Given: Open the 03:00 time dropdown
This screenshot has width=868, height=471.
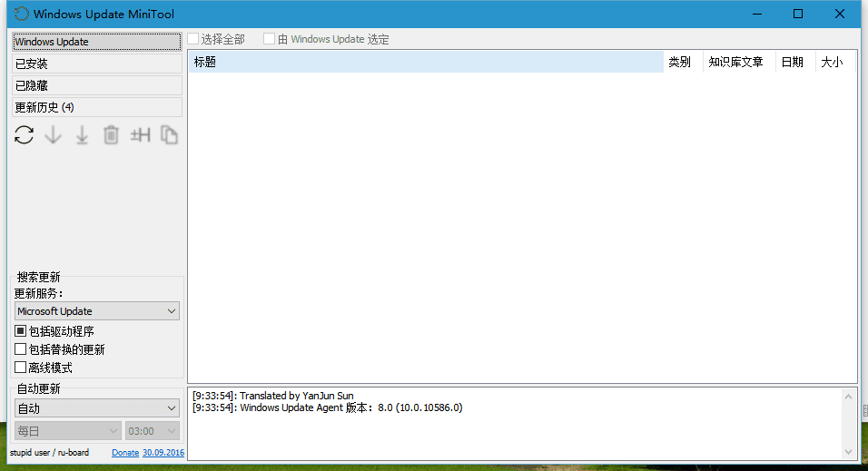Looking at the screenshot, I should coord(153,430).
